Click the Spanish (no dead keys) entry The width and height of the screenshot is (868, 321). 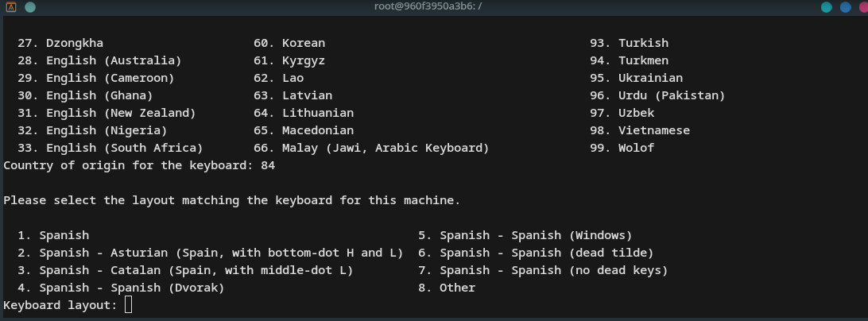[543, 270]
